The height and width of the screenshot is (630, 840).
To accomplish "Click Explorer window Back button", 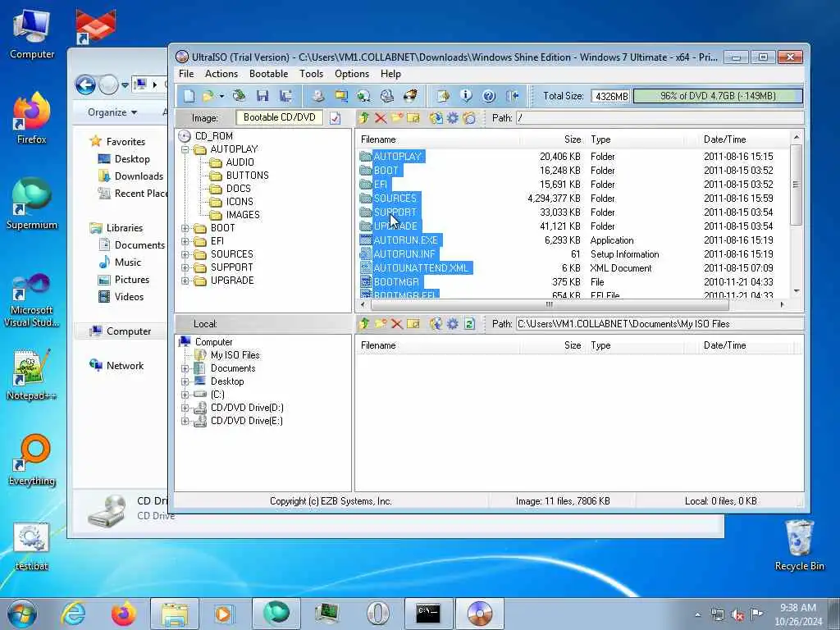I will (85, 84).
